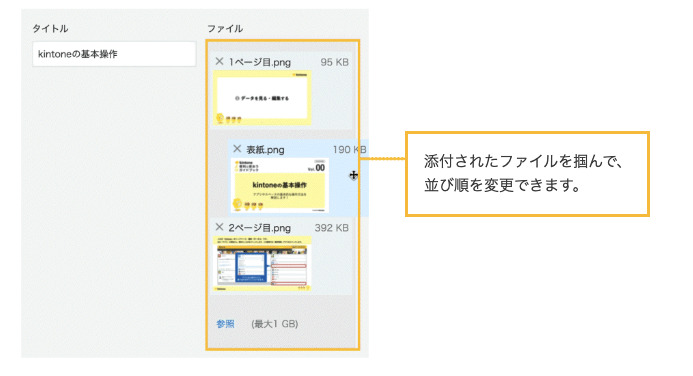Click the move cursor drag handle icon

tap(353, 175)
